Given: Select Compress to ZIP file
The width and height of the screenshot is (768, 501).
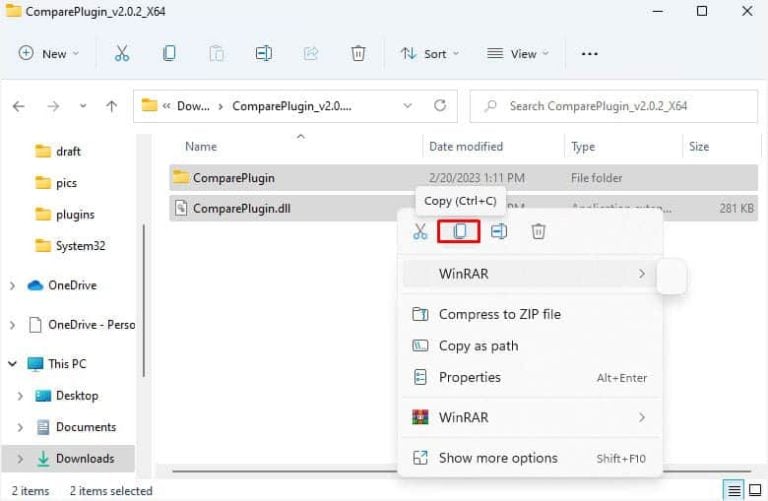Looking at the screenshot, I should pyautogui.click(x=499, y=314).
